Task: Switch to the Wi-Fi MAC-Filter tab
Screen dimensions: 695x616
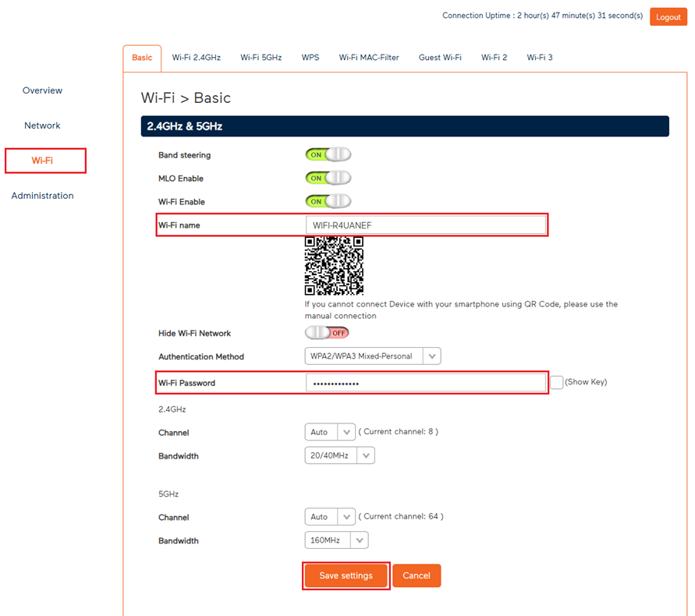Action: click(x=369, y=57)
